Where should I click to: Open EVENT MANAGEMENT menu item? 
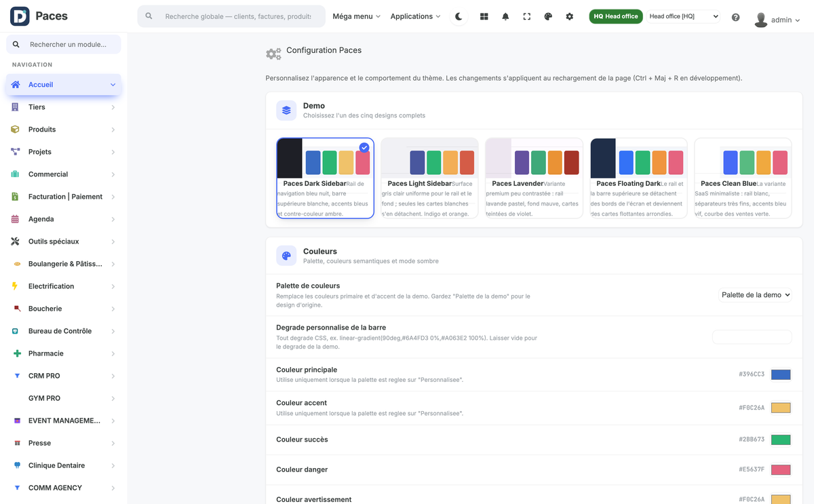click(x=64, y=421)
